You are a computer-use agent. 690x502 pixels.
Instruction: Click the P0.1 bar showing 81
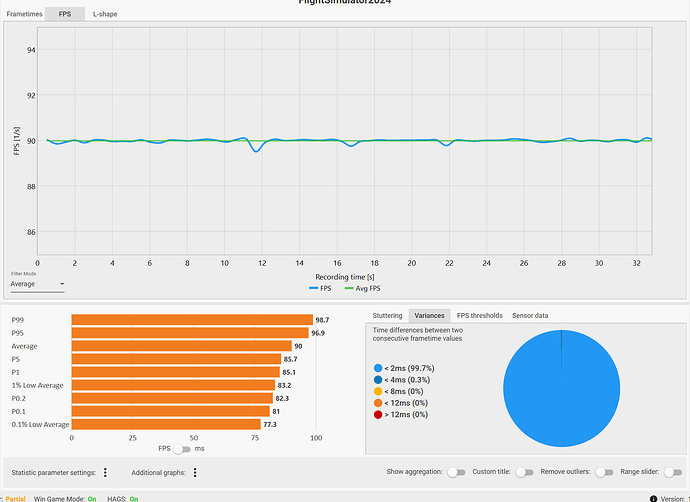[171, 411]
